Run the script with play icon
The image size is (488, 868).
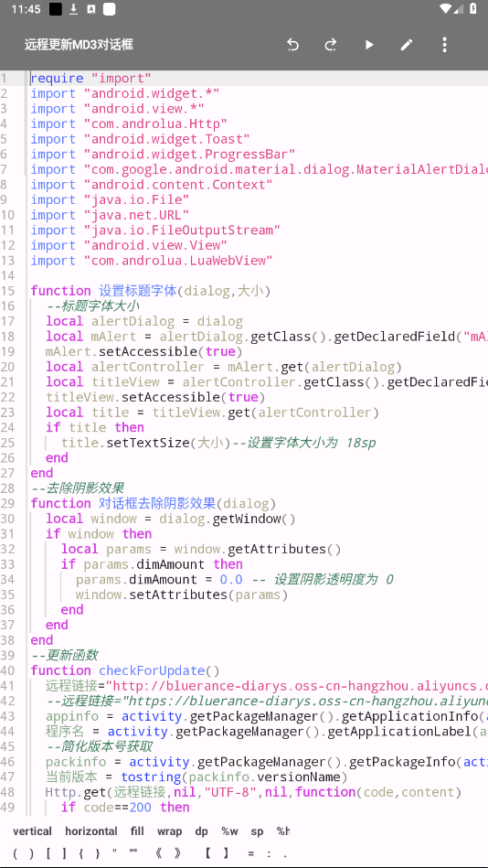[369, 45]
